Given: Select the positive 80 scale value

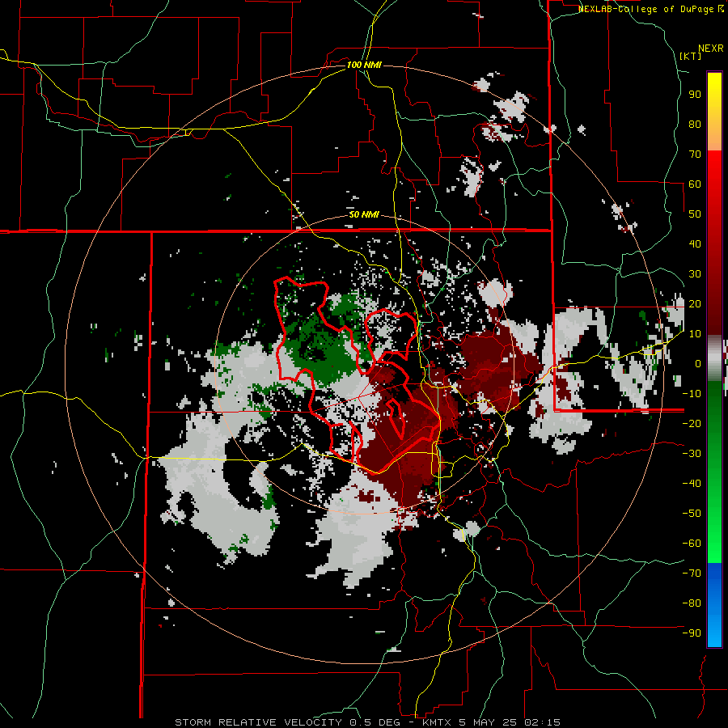Looking at the screenshot, I should coord(695,125).
